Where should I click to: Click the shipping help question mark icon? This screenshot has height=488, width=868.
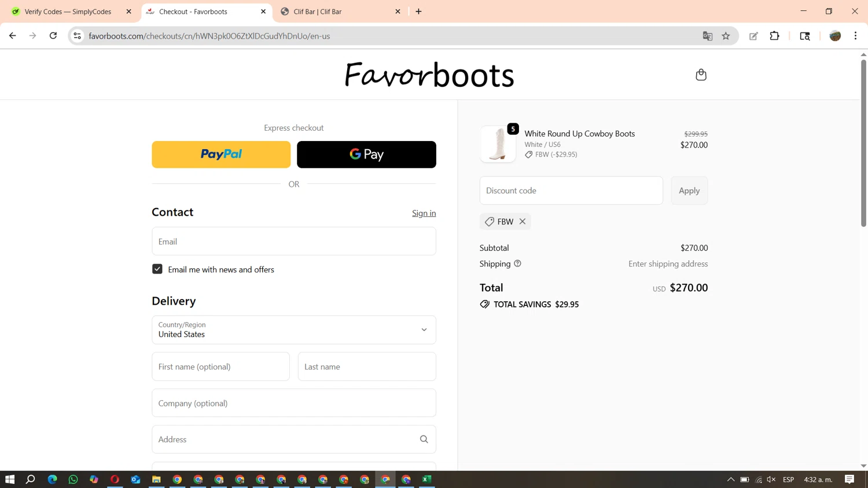[517, 264]
